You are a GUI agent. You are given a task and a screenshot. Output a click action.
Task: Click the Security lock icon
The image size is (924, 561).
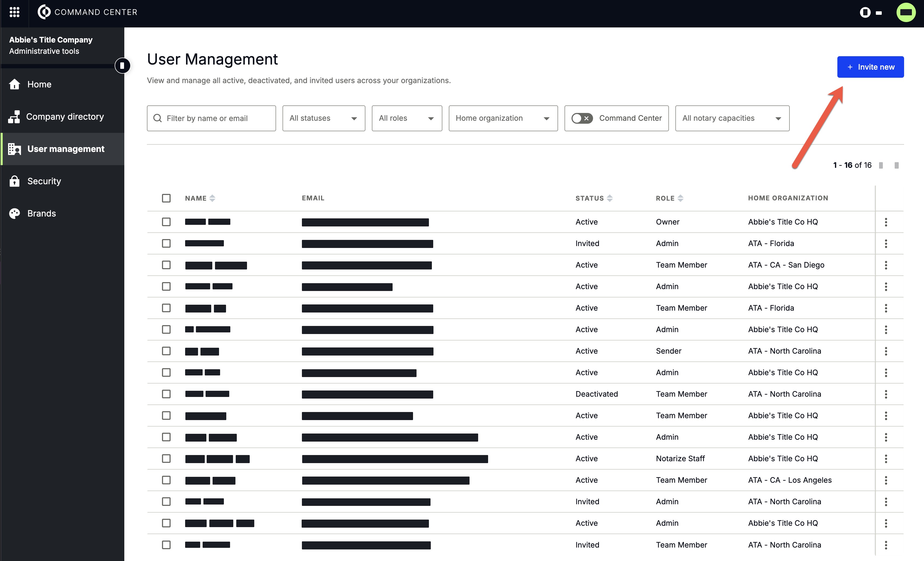click(x=14, y=181)
